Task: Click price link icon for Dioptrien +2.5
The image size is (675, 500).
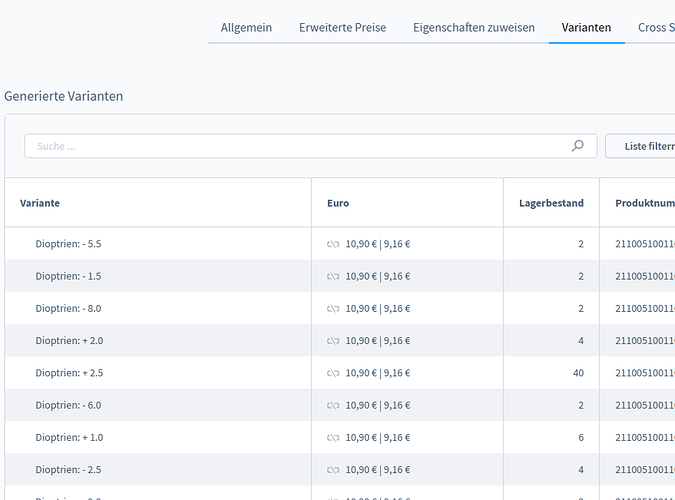Action: tap(334, 373)
